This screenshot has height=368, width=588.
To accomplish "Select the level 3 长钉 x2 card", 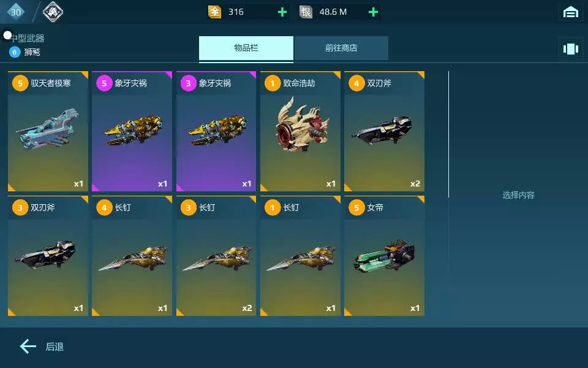I will tap(216, 256).
